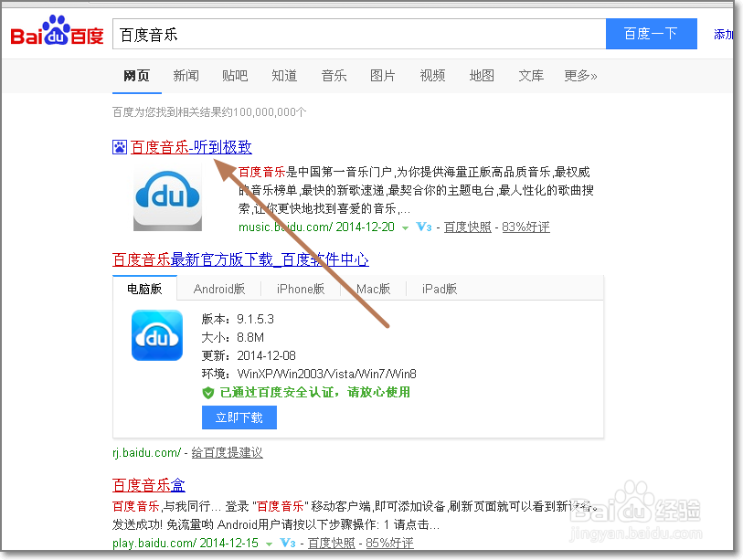Image resolution: width=743 pixels, height=560 pixels.
Task: Open the Baidu Music headphone logo thumbnail
Action: (168, 198)
